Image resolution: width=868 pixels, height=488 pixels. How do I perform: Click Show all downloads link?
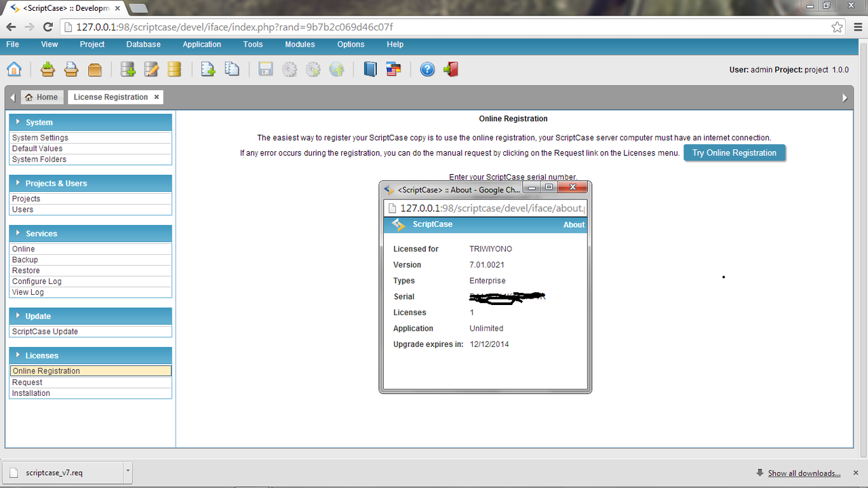(804, 473)
